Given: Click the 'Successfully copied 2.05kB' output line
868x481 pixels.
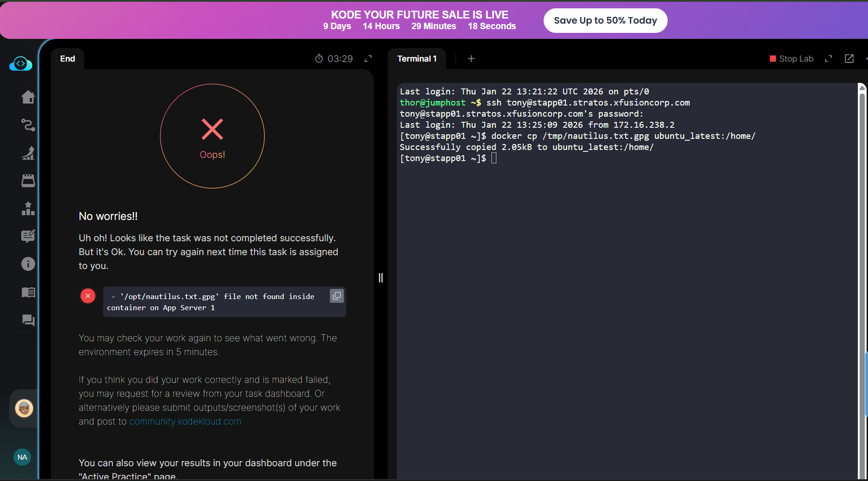Looking at the screenshot, I should coord(527,147).
